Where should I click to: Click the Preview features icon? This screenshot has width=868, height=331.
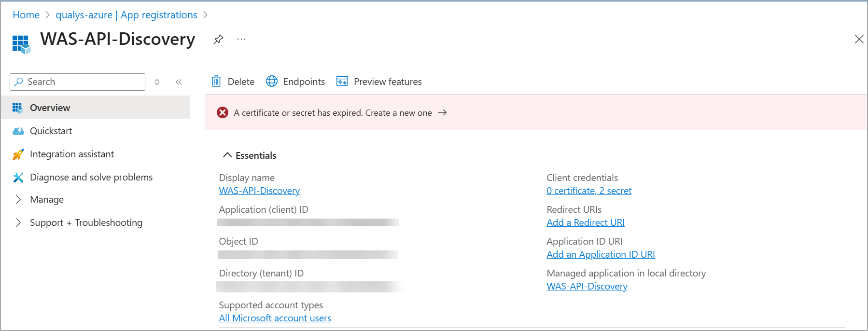[x=342, y=82]
